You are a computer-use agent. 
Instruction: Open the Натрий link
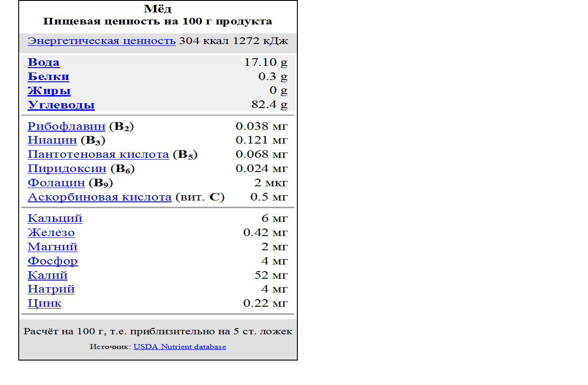[x=51, y=289]
